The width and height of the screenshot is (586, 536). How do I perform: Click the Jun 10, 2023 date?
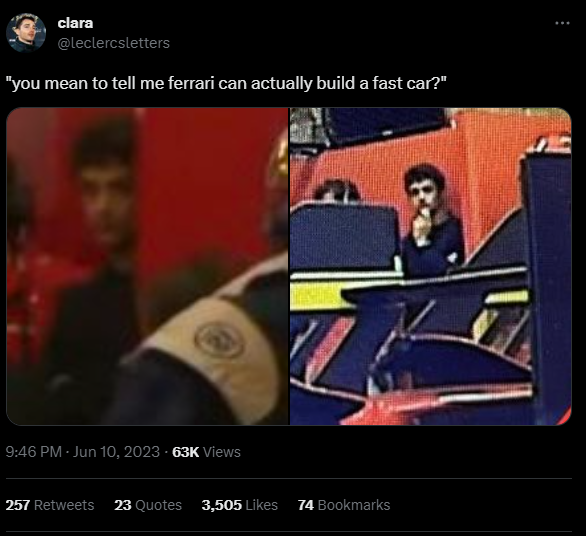[116, 452]
